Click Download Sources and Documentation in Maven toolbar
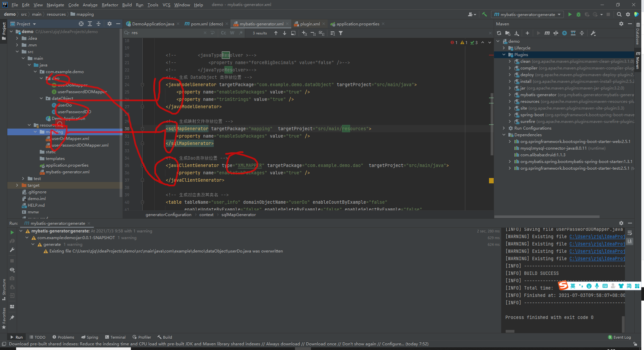Screen dimensions: 644x350 coord(517,33)
